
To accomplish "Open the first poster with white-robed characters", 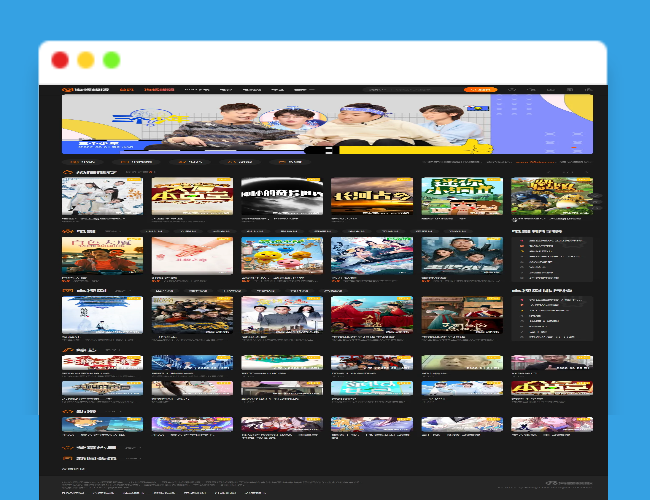I will click(x=102, y=197).
